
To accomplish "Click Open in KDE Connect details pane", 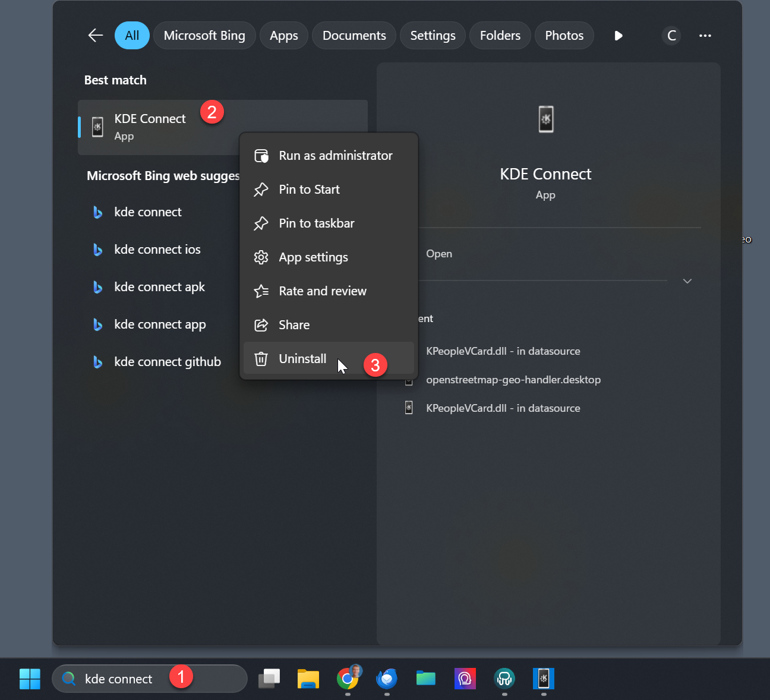I will click(439, 254).
